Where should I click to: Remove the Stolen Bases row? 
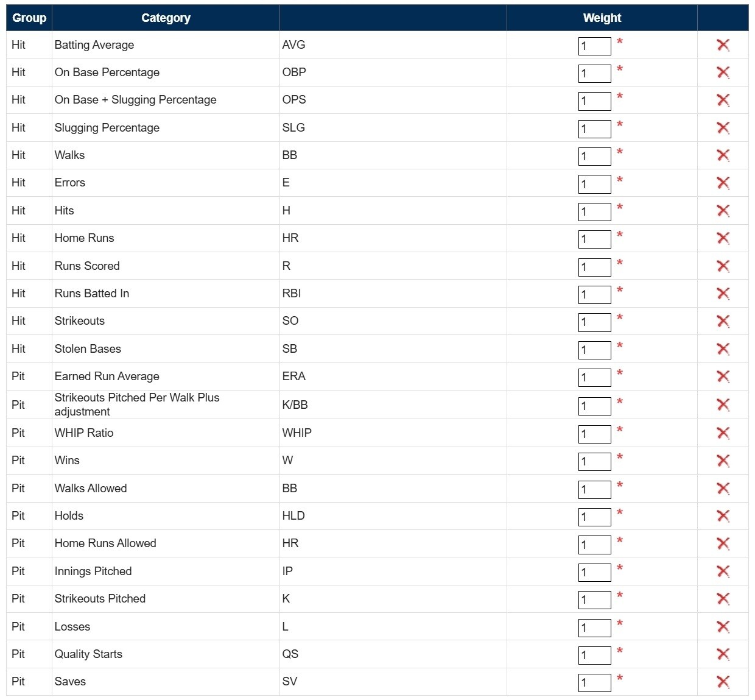click(x=723, y=349)
